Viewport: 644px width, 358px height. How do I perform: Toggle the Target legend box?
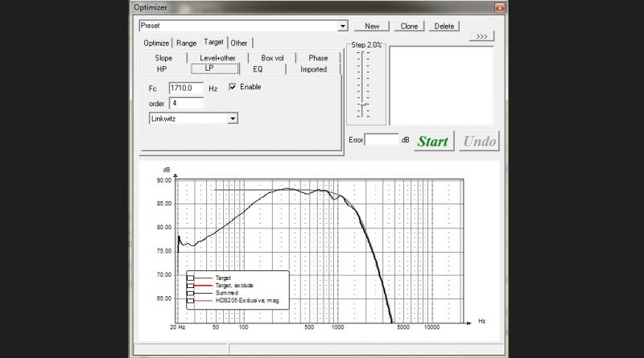(191, 278)
